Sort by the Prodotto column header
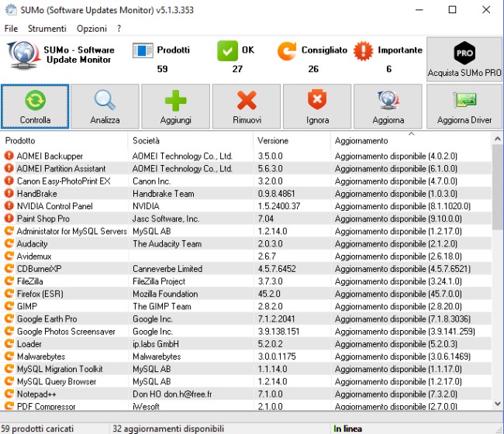The image size is (504, 434). click(x=64, y=141)
